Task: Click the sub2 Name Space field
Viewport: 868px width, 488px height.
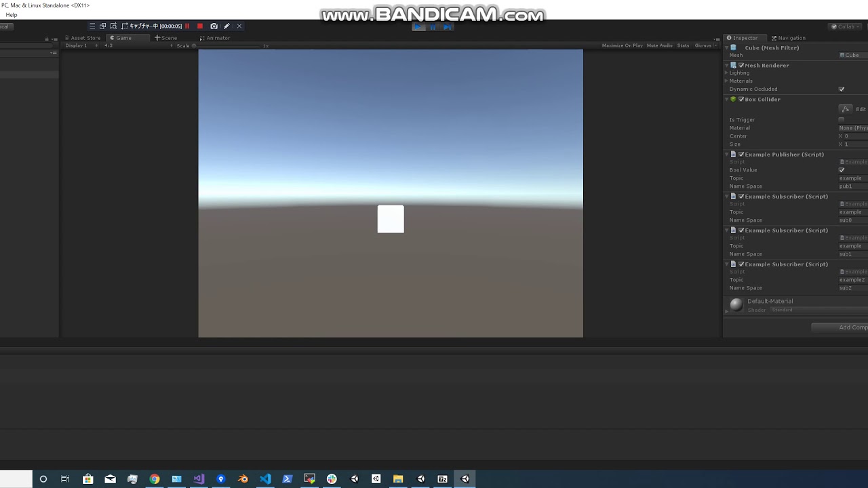Action: tap(853, 288)
